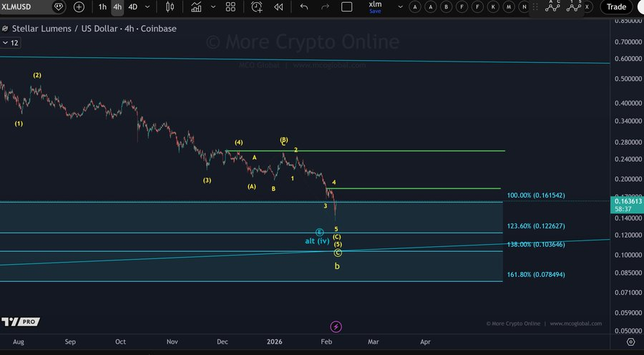This screenshot has height=355, width=644.
Task: Select the ABC corrective wave drawing tool
Action: 552,6
